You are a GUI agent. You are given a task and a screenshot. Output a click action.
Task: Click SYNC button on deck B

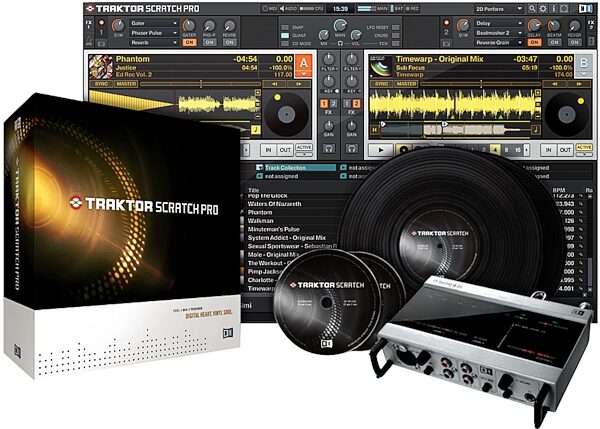tap(382, 84)
